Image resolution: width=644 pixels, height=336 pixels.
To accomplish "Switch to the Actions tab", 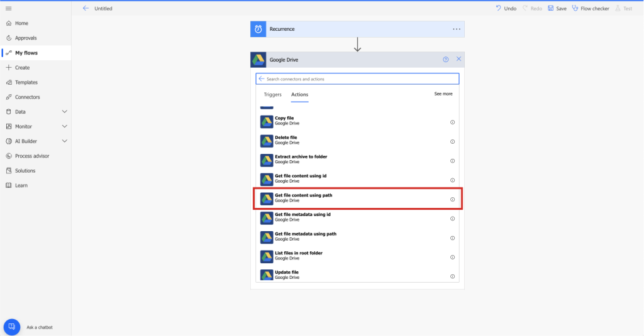I will coord(299,94).
